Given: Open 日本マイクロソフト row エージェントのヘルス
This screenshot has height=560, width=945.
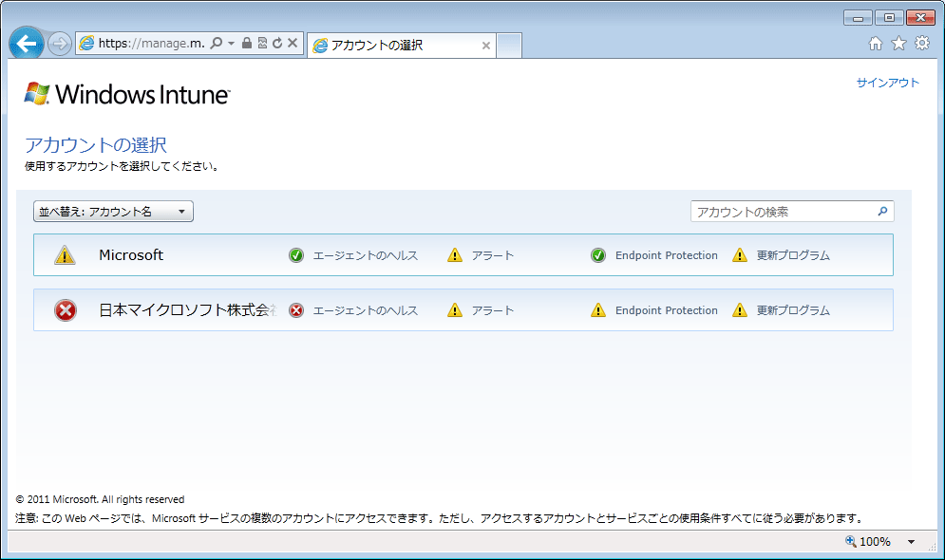Looking at the screenshot, I should click(366, 310).
